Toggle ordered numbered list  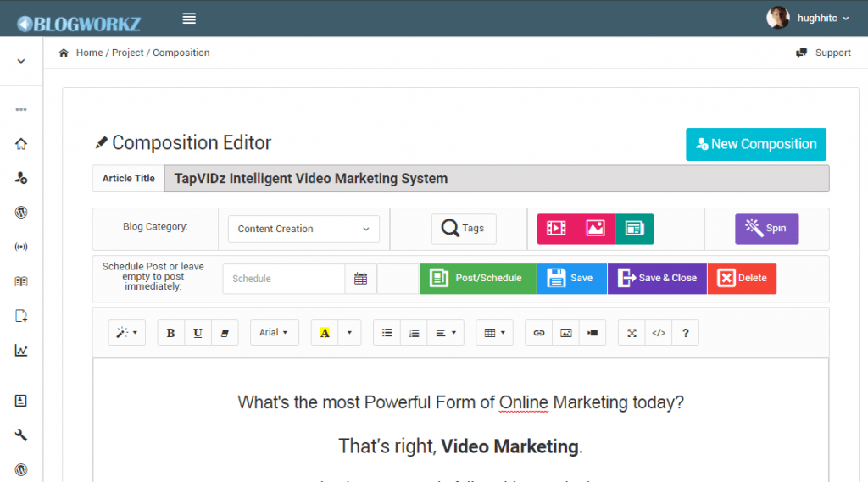(414, 333)
